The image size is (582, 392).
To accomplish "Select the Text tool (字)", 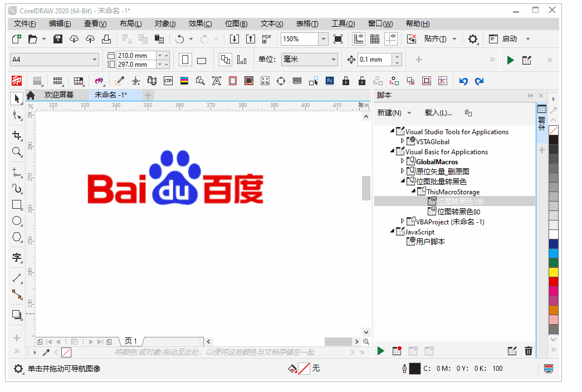I will (x=17, y=257).
